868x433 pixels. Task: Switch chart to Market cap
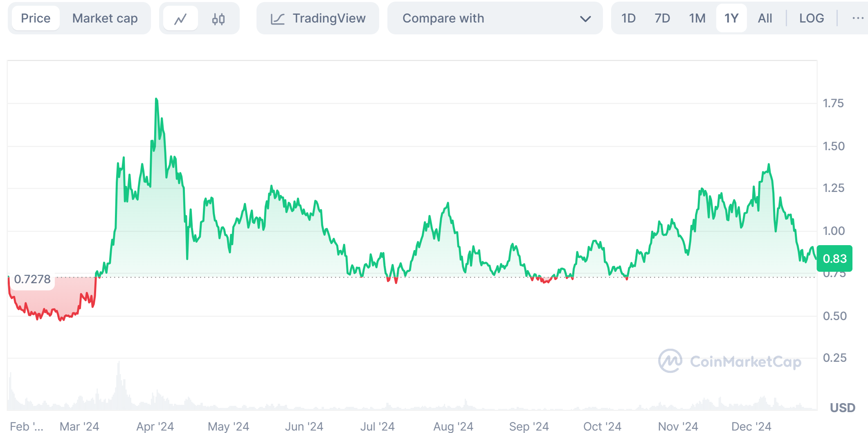click(105, 18)
